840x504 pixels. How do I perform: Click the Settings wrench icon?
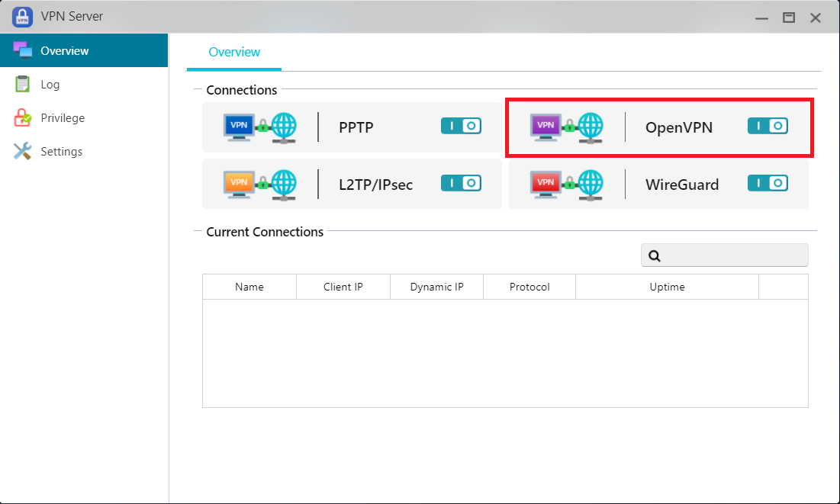pos(22,151)
